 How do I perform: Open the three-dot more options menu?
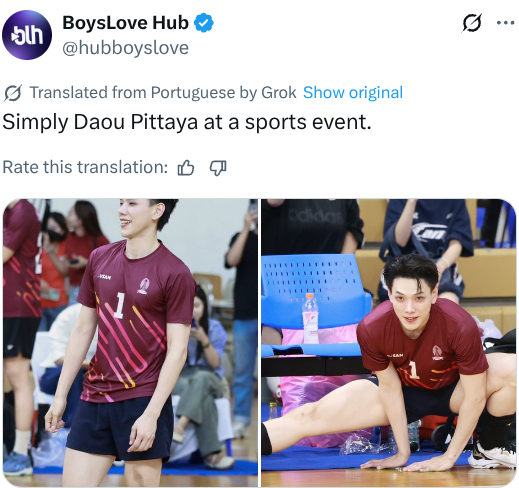pyautogui.click(x=506, y=23)
